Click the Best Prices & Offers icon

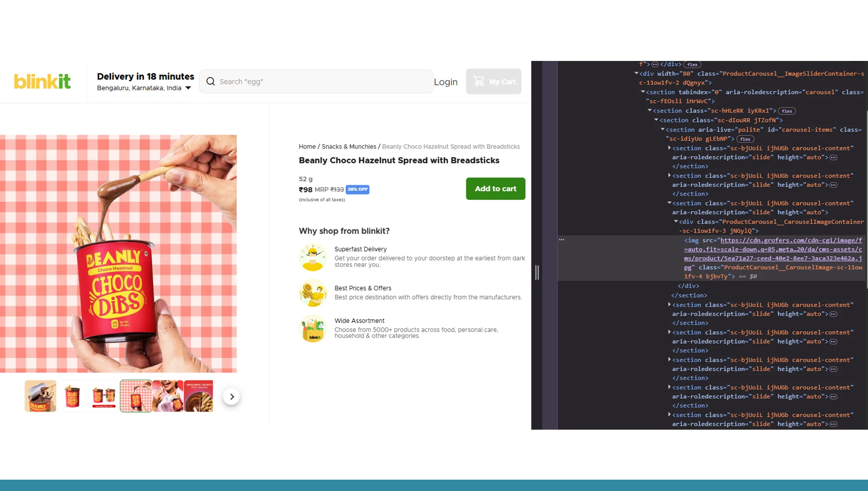pyautogui.click(x=313, y=293)
